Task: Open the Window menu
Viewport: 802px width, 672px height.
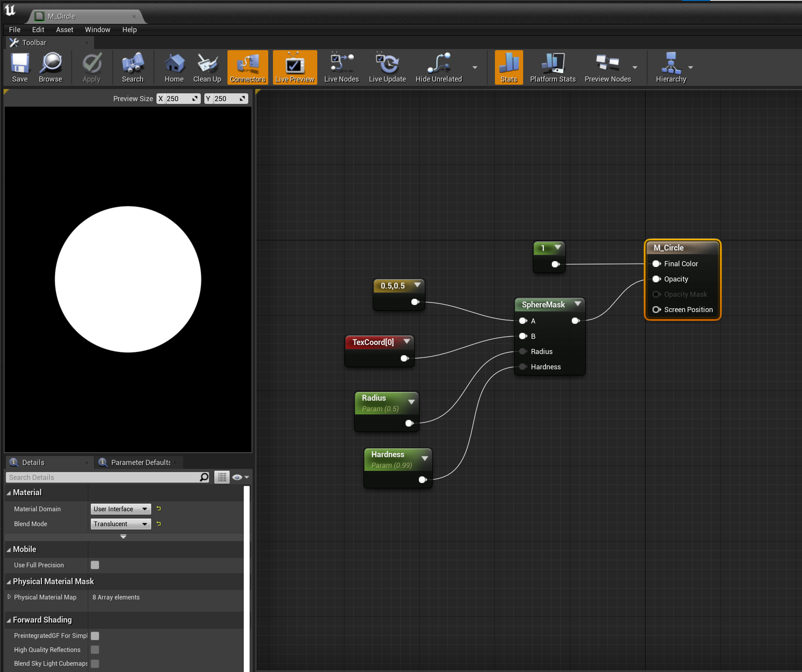Action: [97, 30]
